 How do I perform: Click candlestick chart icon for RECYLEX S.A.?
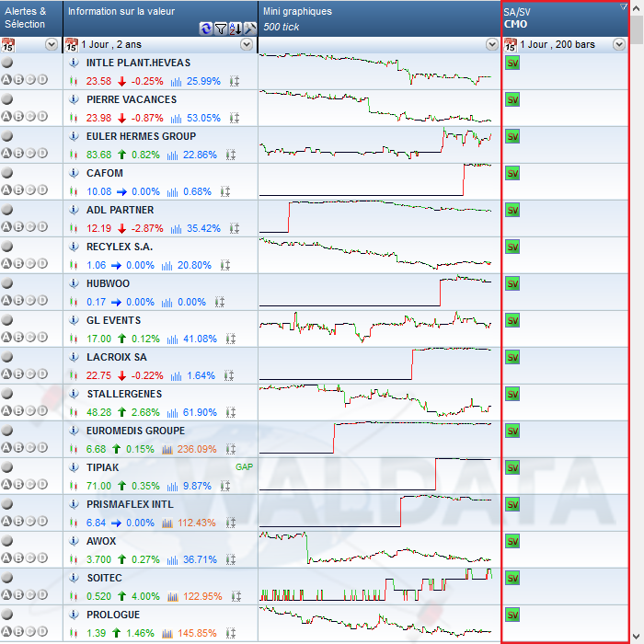tap(74, 265)
